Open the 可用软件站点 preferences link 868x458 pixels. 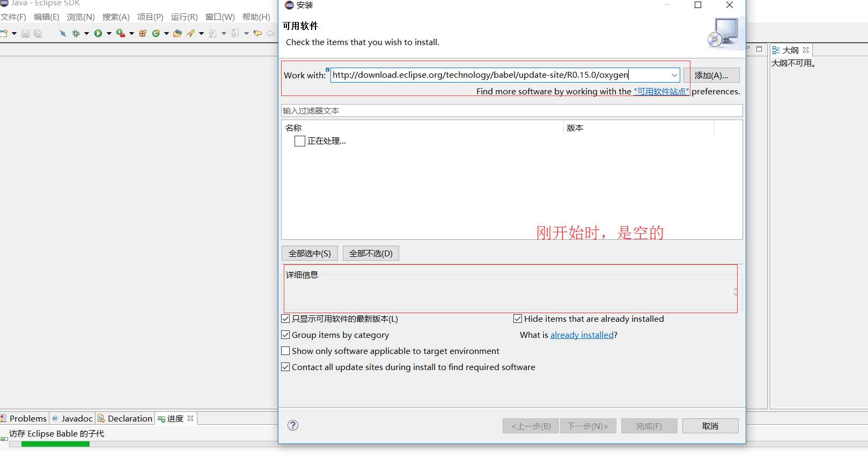pos(661,92)
